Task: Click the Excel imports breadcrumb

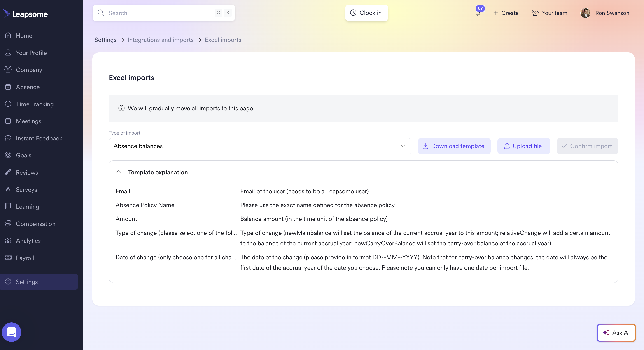Action: click(223, 40)
